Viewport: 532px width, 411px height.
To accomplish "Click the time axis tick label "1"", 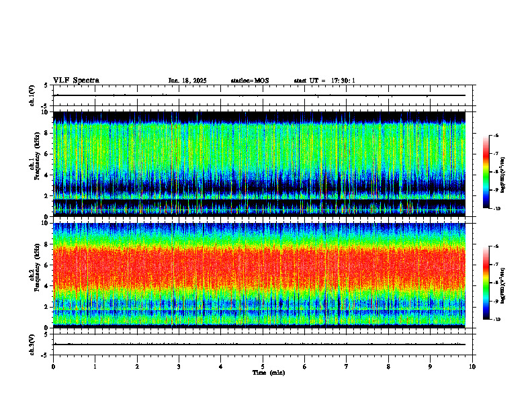I will [x=95, y=367].
